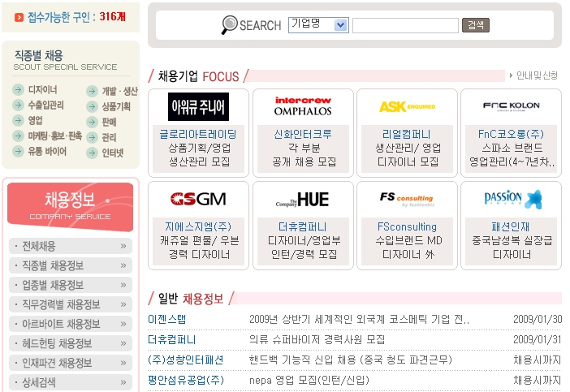The width and height of the screenshot is (570, 392).
Task: Open the 평안섬유공업(주) job listing link
Action: click(185, 381)
